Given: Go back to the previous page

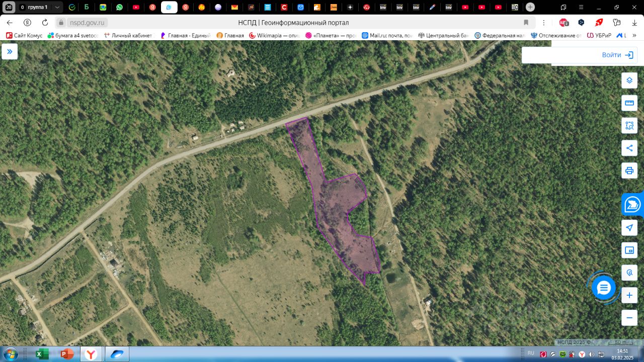Looking at the screenshot, I should pos(10,23).
